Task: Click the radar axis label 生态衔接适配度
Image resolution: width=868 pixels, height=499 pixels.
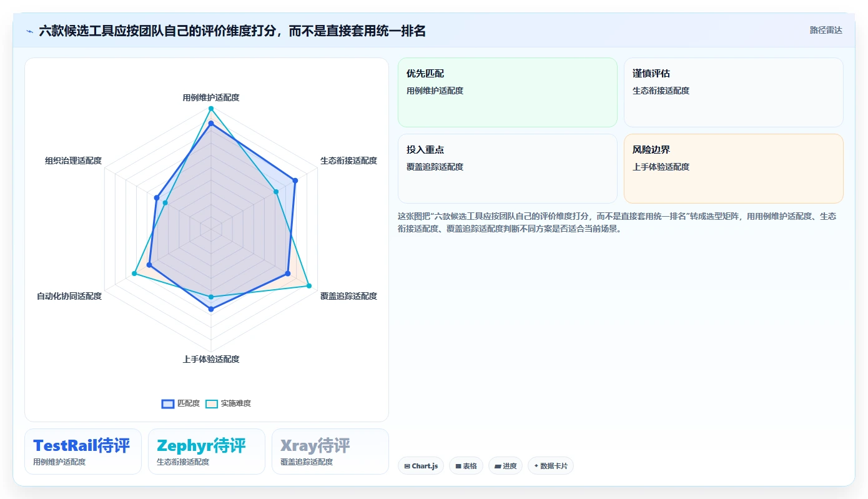Action: click(x=348, y=161)
